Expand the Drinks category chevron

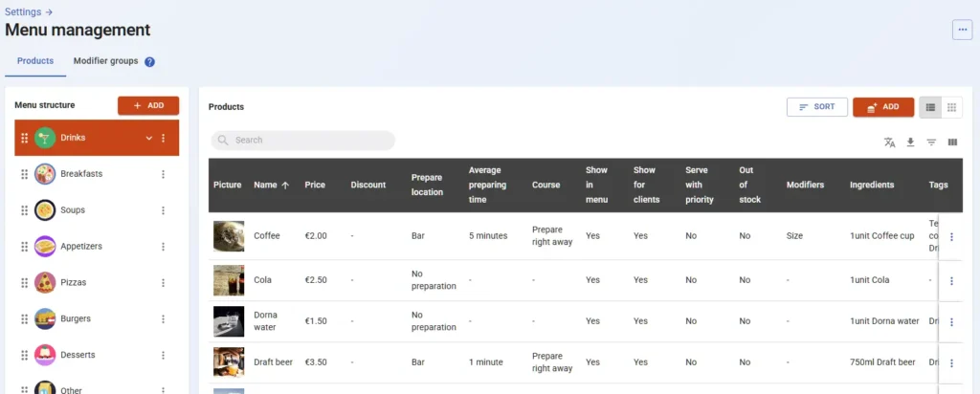point(148,139)
